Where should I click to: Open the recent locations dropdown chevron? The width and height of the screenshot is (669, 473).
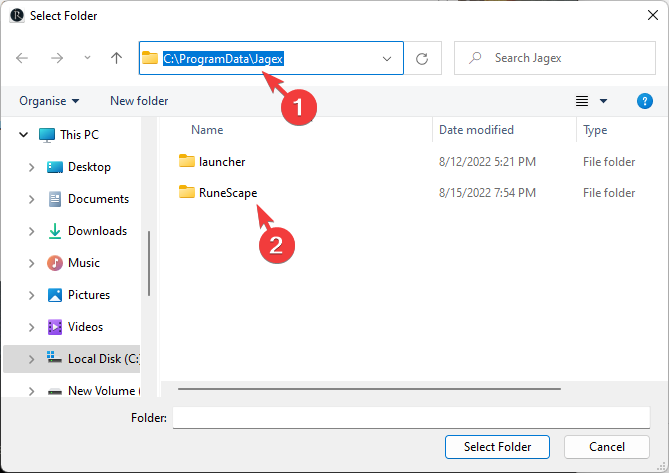pyautogui.click(x=87, y=58)
